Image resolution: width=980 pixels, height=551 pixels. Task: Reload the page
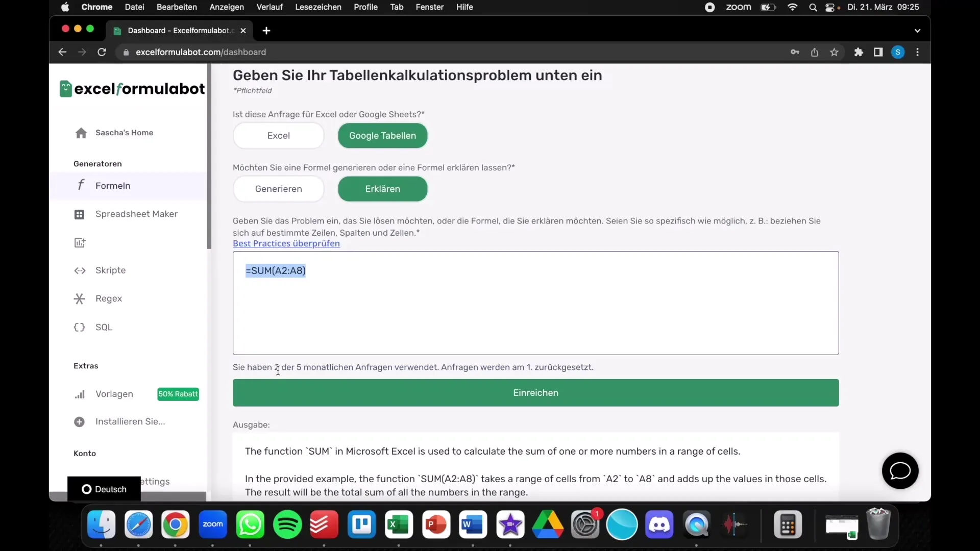pos(102,52)
